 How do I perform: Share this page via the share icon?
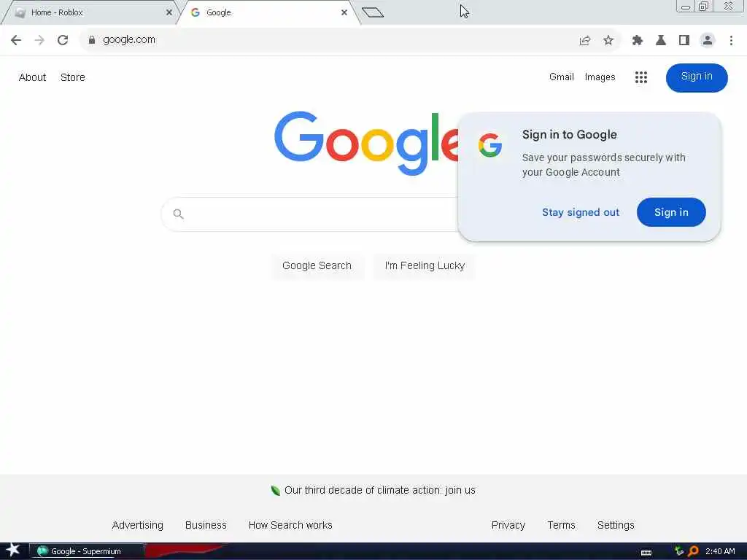[x=585, y=41]
